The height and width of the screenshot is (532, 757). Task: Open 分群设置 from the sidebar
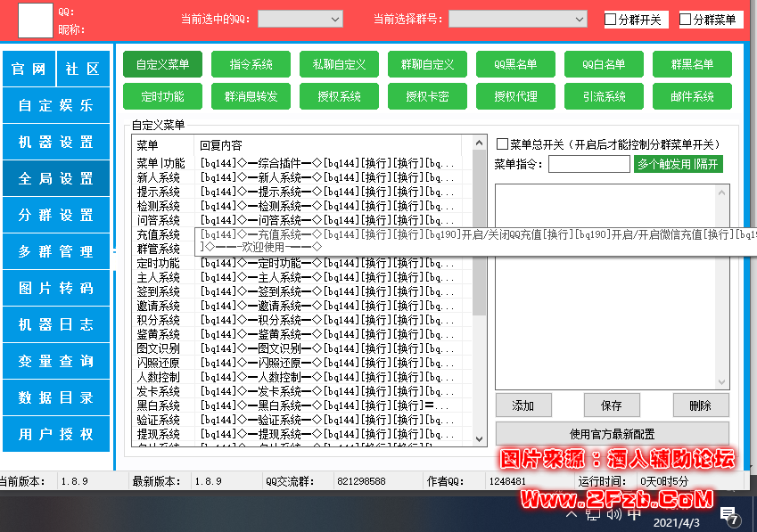coord(56,215)
